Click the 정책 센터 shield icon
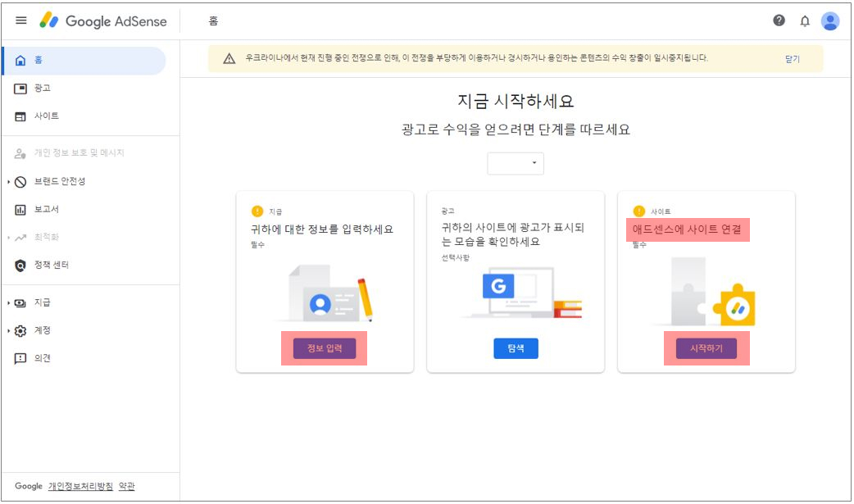The width and height of the screenshot is (854, 504). click(21, 266)
